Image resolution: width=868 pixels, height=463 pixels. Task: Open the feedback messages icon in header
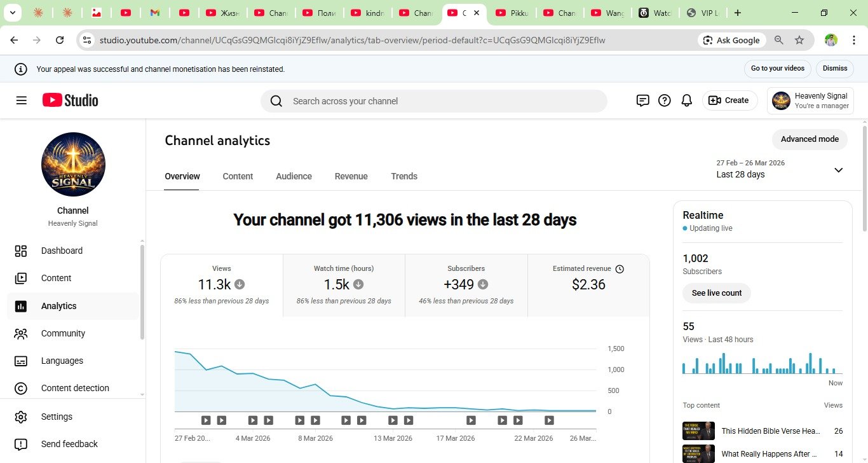coord(642,100)
